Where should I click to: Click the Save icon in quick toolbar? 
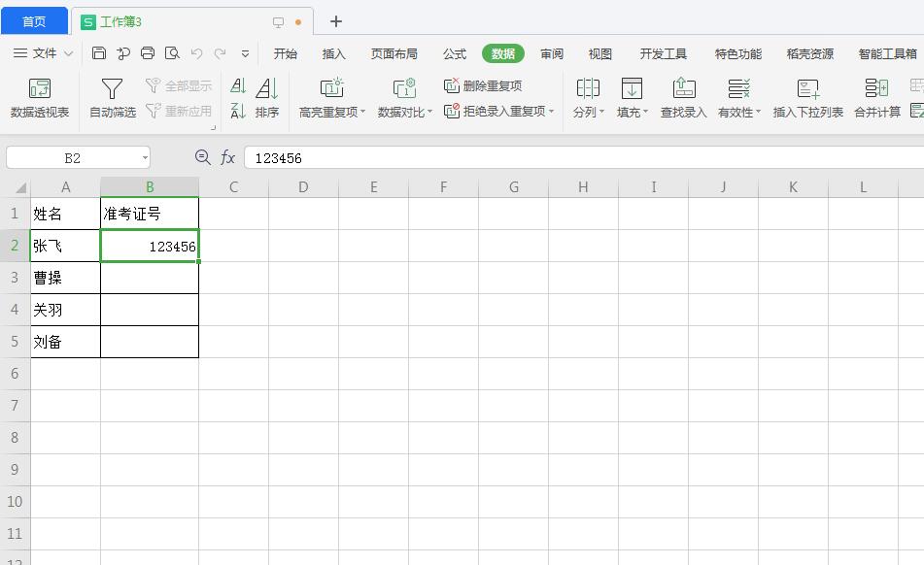[x=99, y=53]
